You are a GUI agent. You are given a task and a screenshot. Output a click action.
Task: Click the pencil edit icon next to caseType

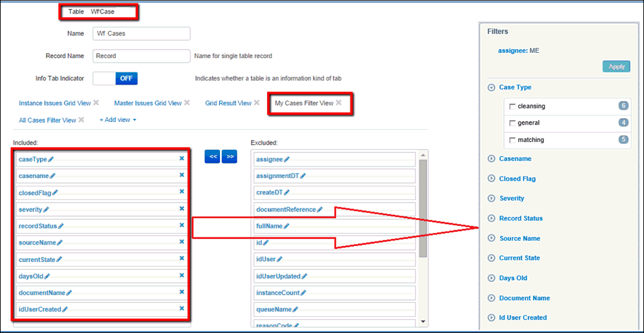[x=51, y=159]
